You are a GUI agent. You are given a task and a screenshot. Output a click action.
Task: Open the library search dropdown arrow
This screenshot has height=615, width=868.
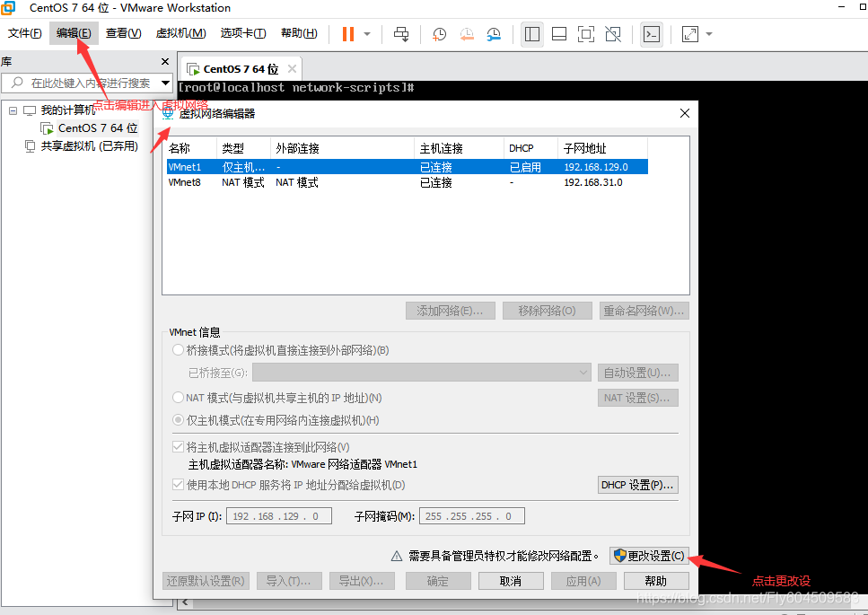(165, 83)
